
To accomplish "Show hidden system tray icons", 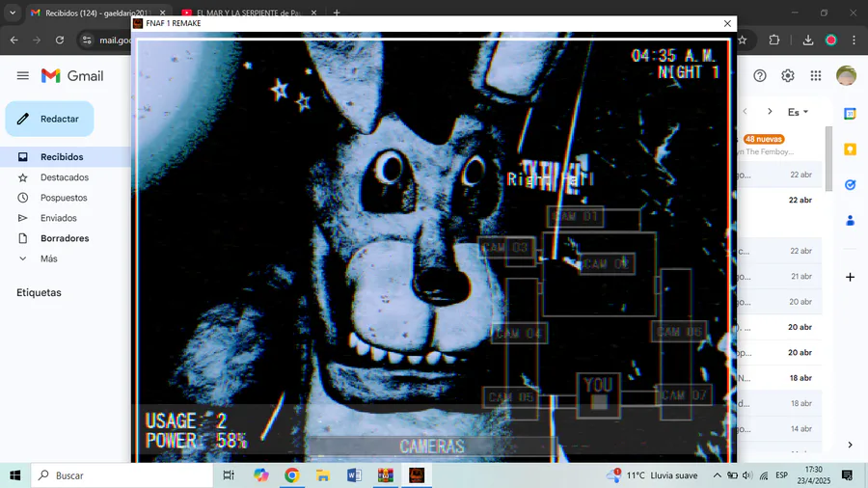I will point(717,475).
